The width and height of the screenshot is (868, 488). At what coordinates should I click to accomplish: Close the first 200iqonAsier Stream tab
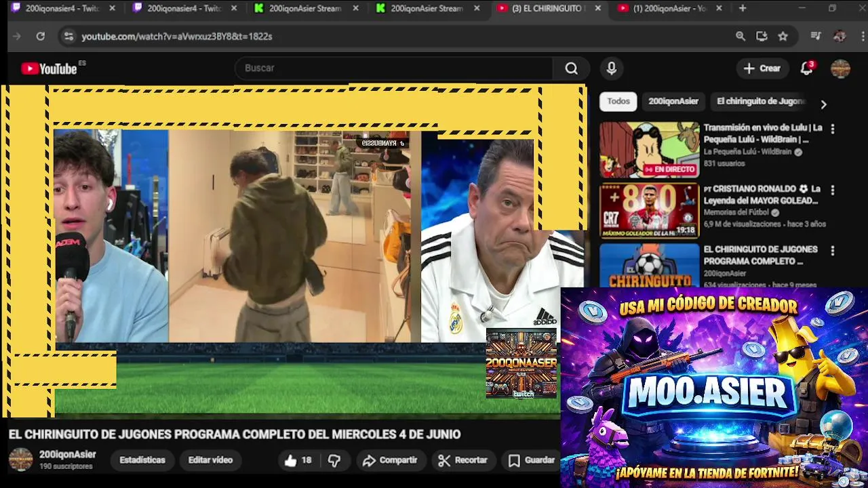pos(355,8)
